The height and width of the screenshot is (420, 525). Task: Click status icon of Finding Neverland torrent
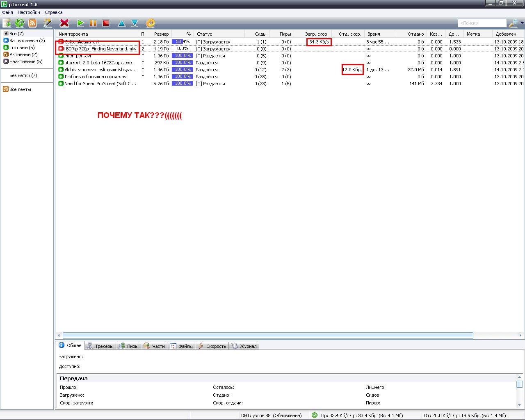[x=61, y=49]
